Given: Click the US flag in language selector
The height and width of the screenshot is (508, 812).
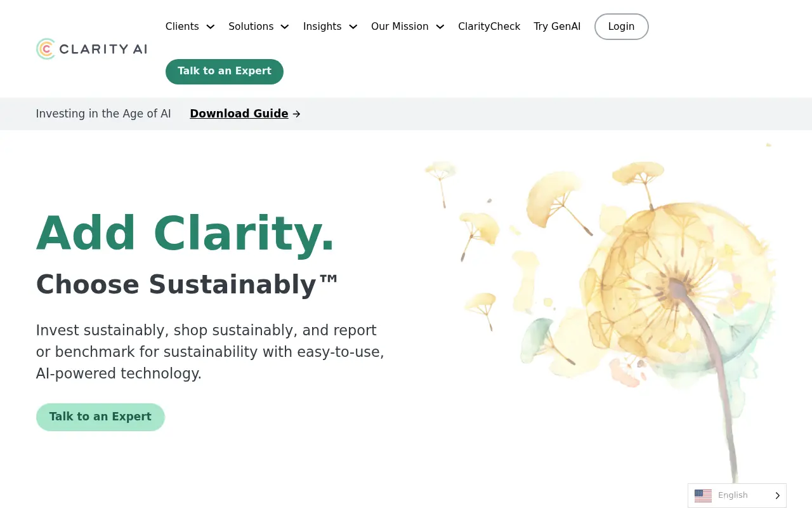Looking at the screenshot, I should pyautogui.click(x=703, y=495).
